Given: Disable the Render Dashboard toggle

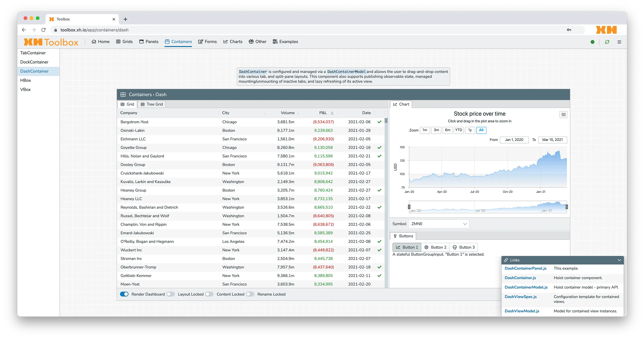Looking at the screenshot, I should [x=124, y=294].
